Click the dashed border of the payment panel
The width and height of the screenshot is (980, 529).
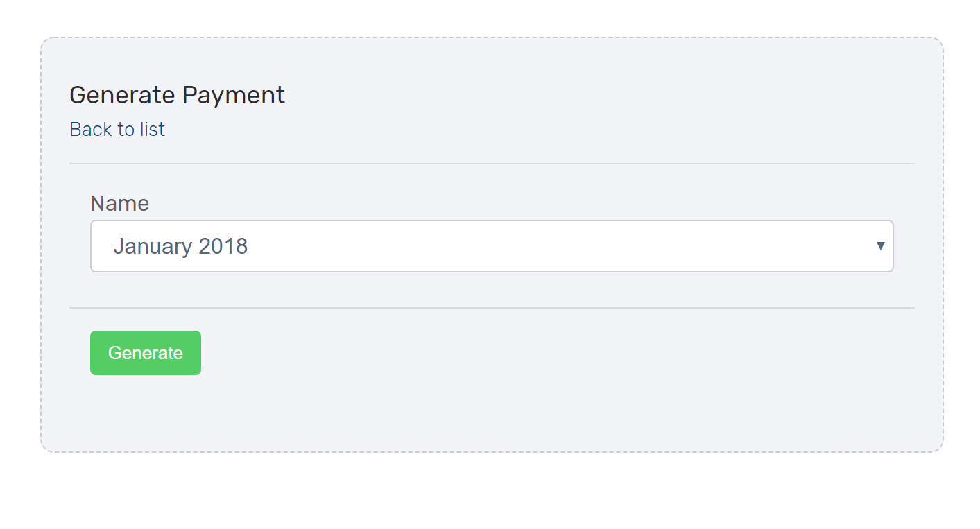point(492,37)
